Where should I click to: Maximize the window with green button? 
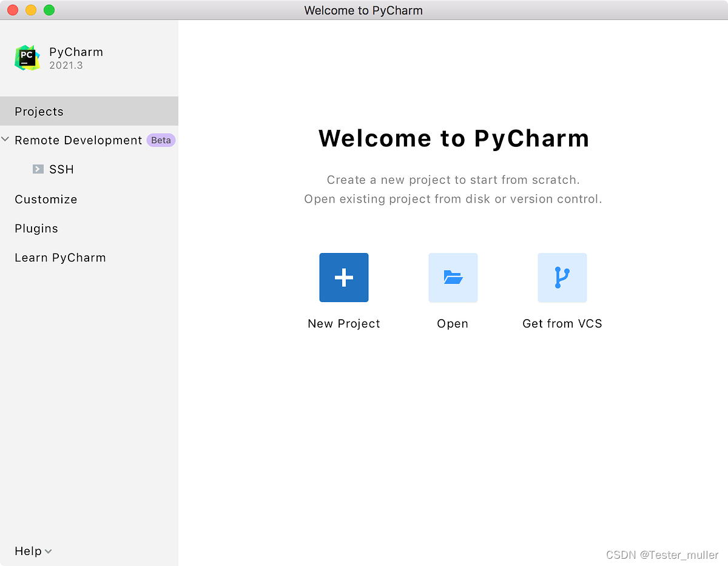tap(49, 10)
